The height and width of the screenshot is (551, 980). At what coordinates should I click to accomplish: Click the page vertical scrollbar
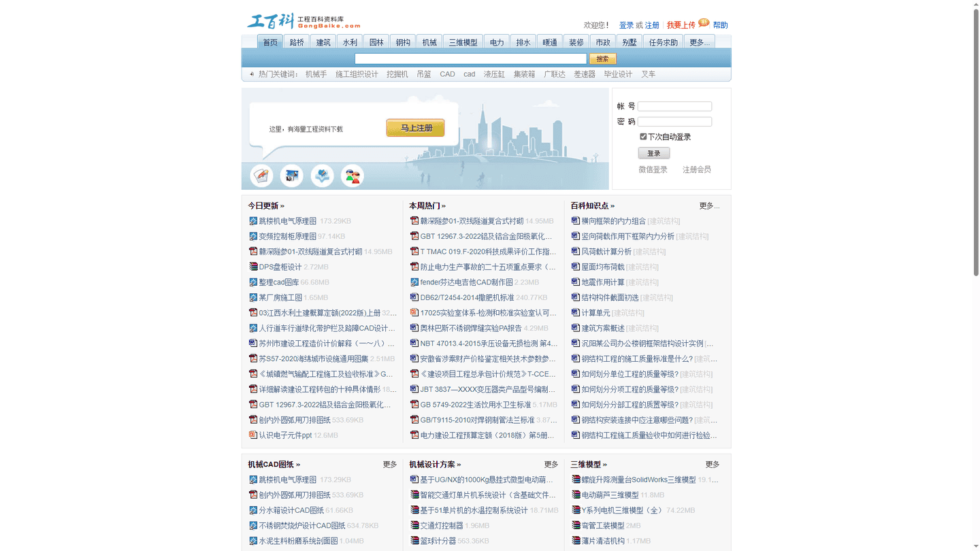click(975, 143)
